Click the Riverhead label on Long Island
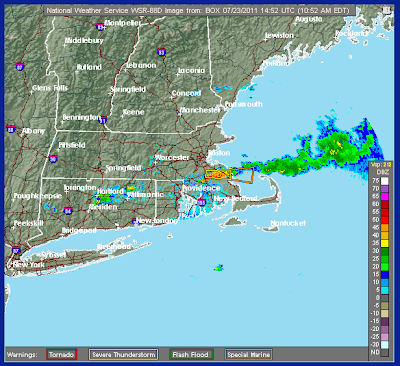This screenshot has width=400, height=366. tap(114, 247)
